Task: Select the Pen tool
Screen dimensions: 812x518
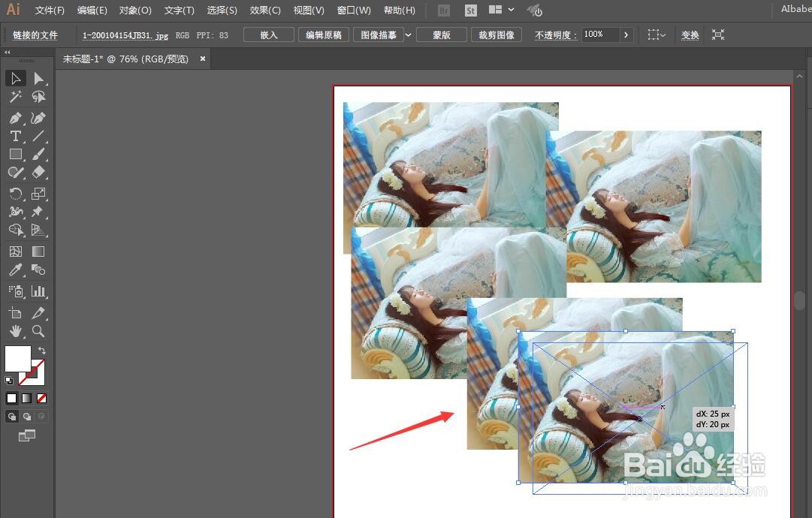Action: 16,118
